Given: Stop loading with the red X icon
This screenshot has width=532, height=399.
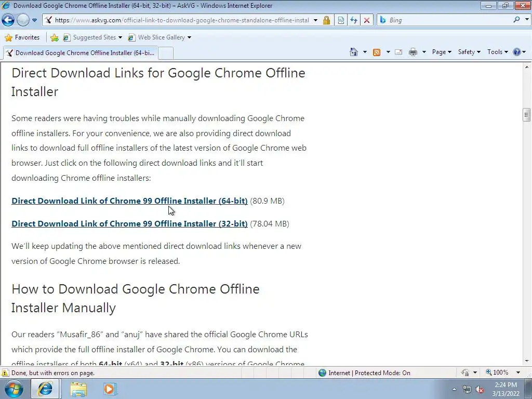Looking at the screenshot, I should point(367,20).
